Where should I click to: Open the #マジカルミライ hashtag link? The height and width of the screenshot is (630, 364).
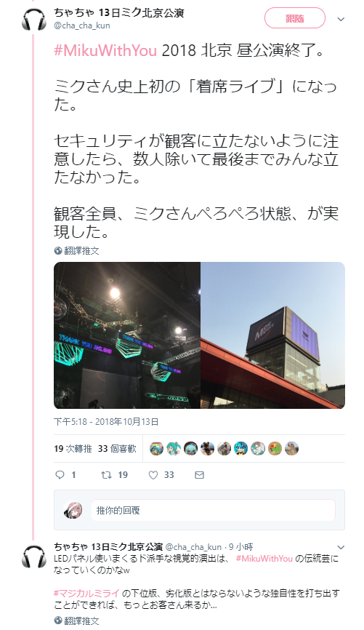86,593
